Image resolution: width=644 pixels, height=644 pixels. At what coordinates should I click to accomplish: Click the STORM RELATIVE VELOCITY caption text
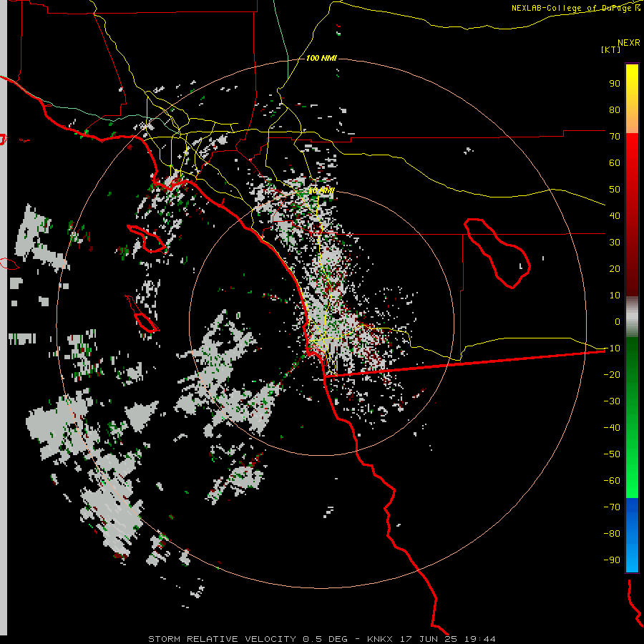pyautogui.click(x=222, y=639)
